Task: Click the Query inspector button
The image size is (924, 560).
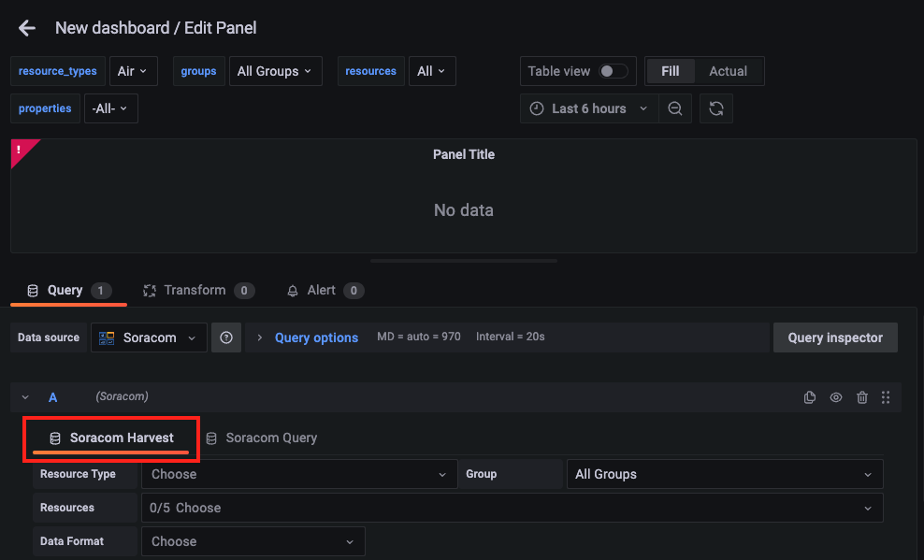Action: pos(835,337)
